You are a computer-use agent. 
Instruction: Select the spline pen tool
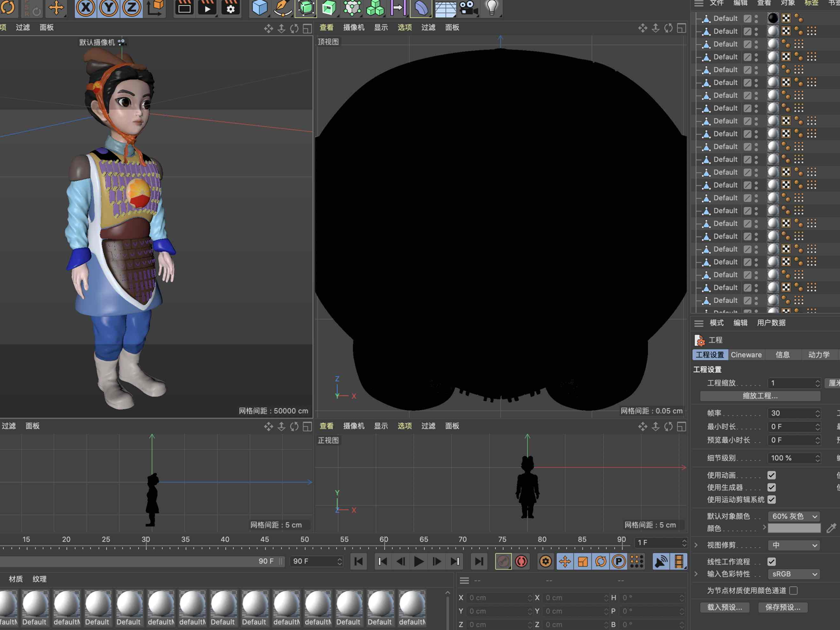[282, 8]
